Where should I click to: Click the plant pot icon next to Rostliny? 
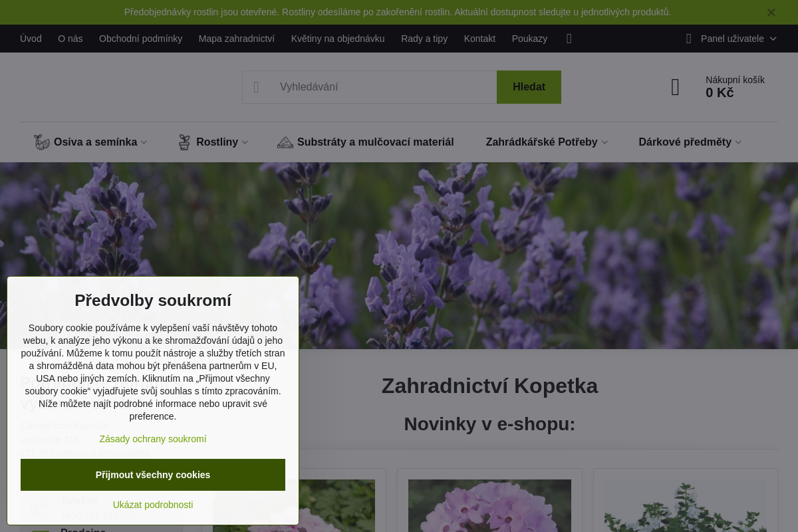[184, 142]
